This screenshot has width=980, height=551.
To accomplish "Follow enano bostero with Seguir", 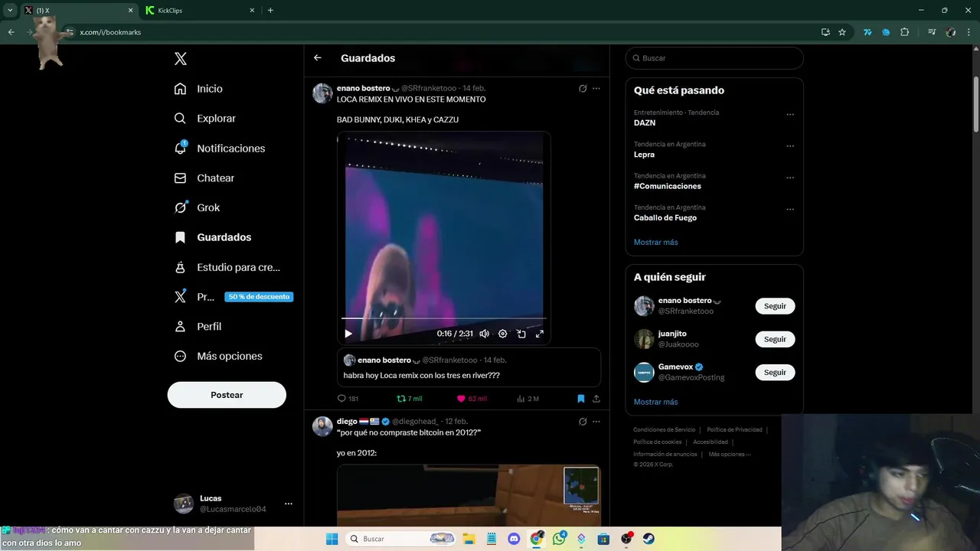I will (775, 306).
